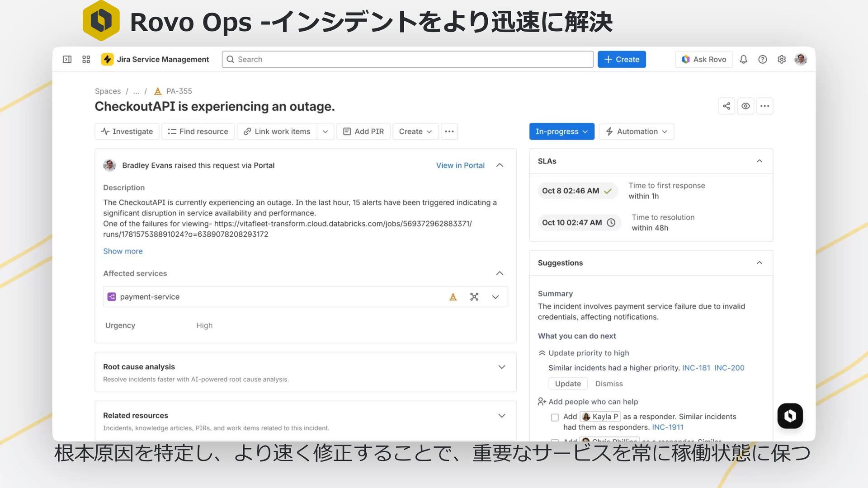Viewport: 868px width, 488px height.
Task: Open the app switcher grid icon
Action: [x=86, y=59]
